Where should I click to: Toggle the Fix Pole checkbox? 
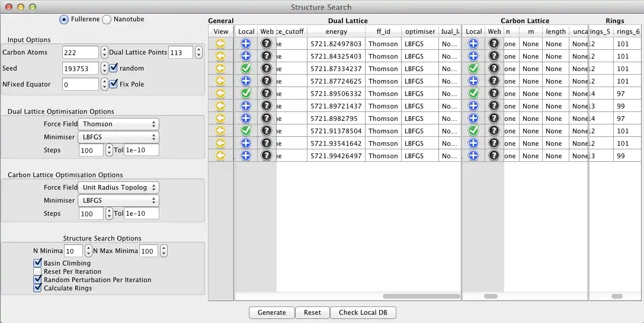[x=114, y=84]
